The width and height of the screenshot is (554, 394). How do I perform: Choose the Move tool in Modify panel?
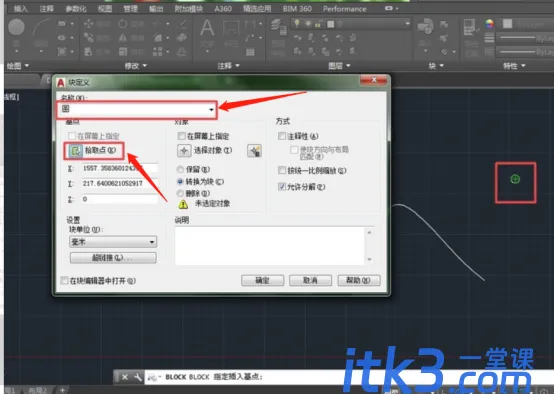pyautogui.click(x=88, y=24)
